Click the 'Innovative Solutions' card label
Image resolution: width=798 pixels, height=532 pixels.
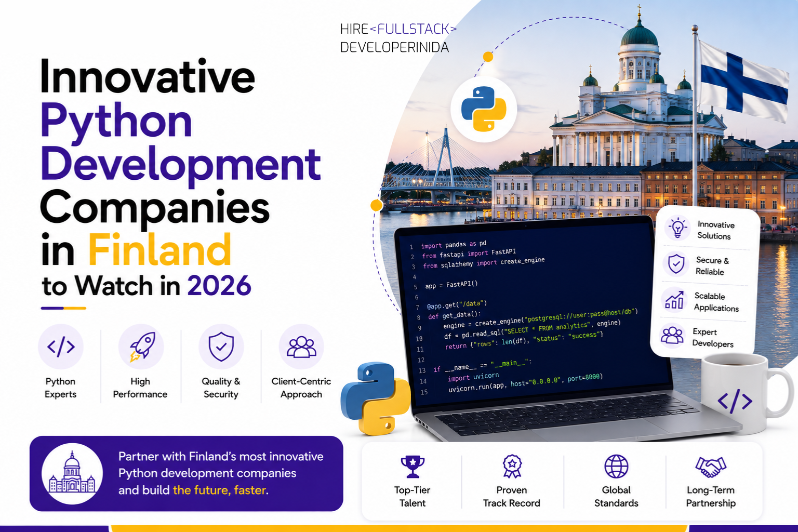click(715, 230)
